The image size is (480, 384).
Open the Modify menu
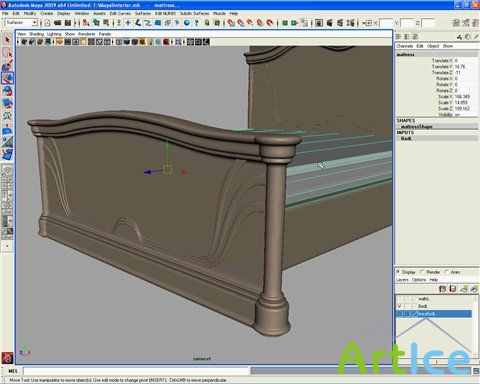click(x=30, y=13)
